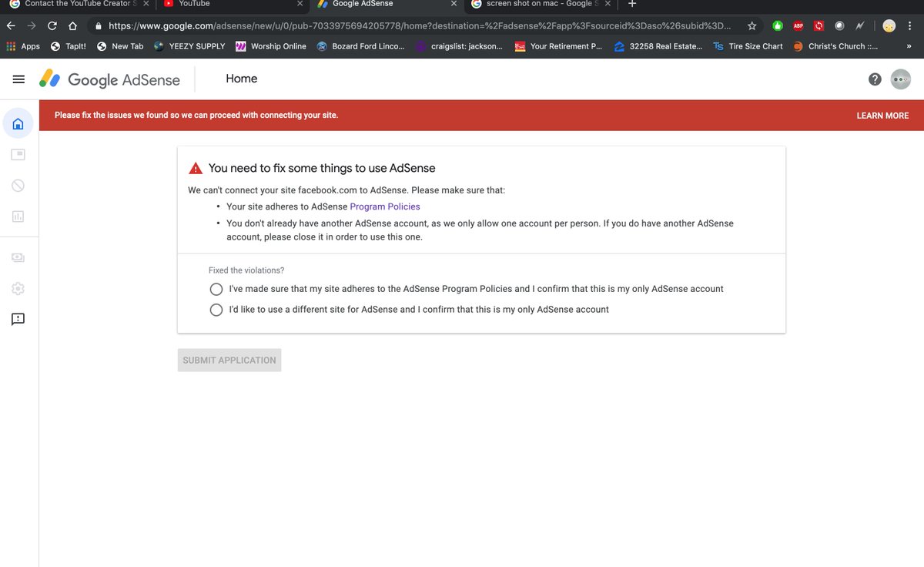Click LEARN MORE in red banner
Viewport: 924px width, 567px height.
tap(882, 116)
